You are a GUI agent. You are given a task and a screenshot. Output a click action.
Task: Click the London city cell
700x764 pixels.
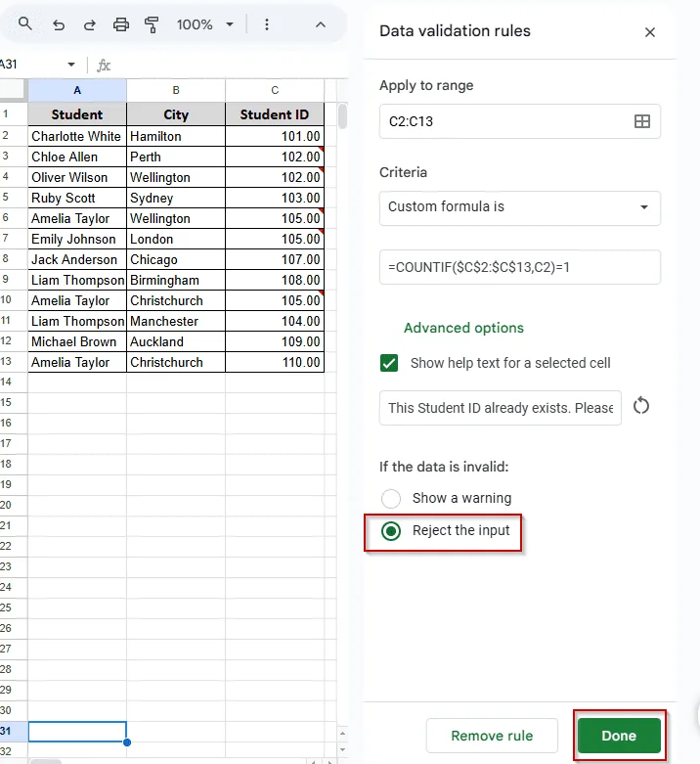[176, 239]
